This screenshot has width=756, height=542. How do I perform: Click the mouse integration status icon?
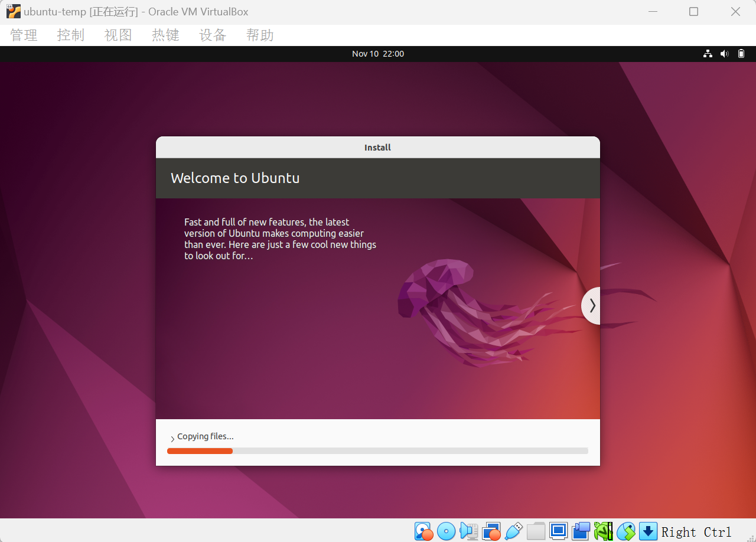(x=625, y=531)
